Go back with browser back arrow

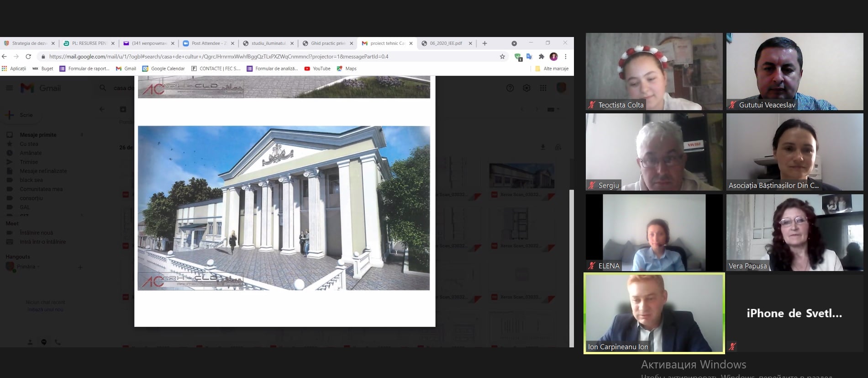tap(5, 57)
